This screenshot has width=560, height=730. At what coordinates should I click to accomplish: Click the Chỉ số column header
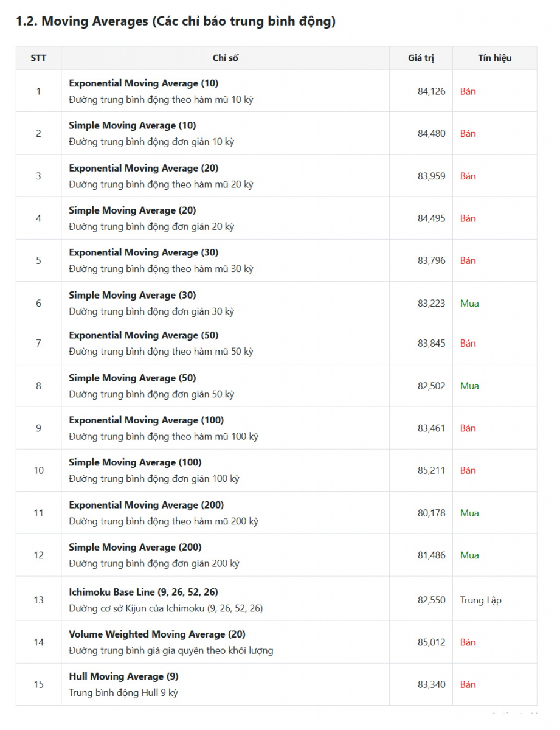[225, 58]
